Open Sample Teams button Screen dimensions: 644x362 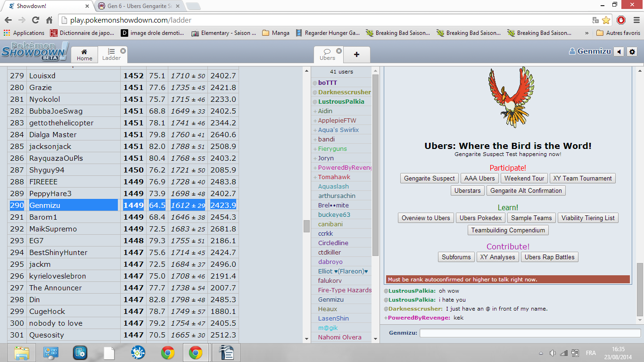[x=531, y=218]
